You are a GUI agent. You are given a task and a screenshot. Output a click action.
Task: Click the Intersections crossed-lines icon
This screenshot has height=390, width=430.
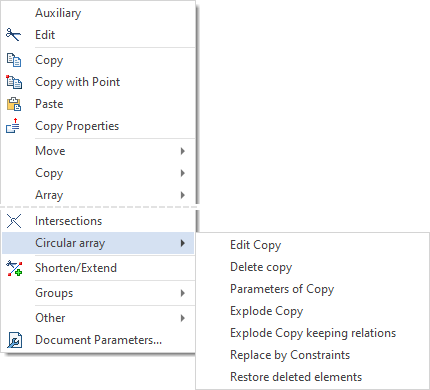coord(14,221)
